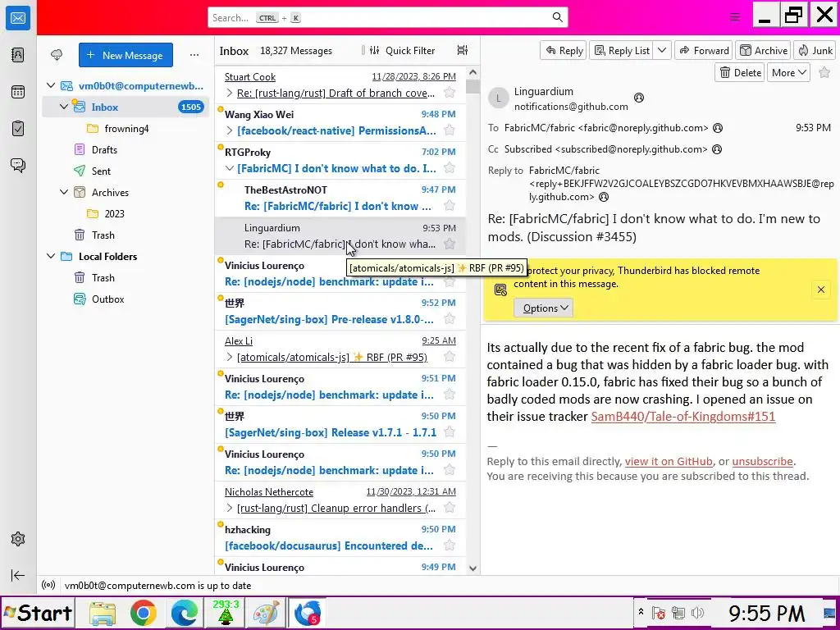Dismiss the remote content notification

(820, 290)
